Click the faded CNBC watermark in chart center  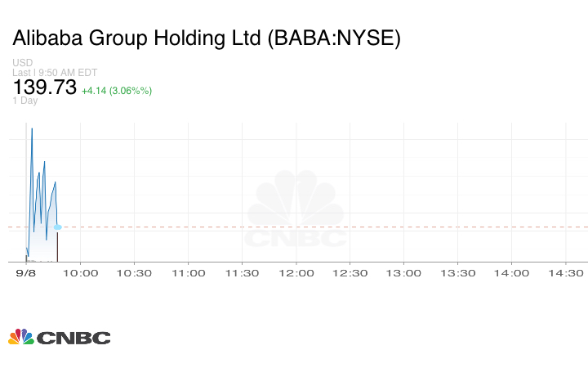pos(296,209)
